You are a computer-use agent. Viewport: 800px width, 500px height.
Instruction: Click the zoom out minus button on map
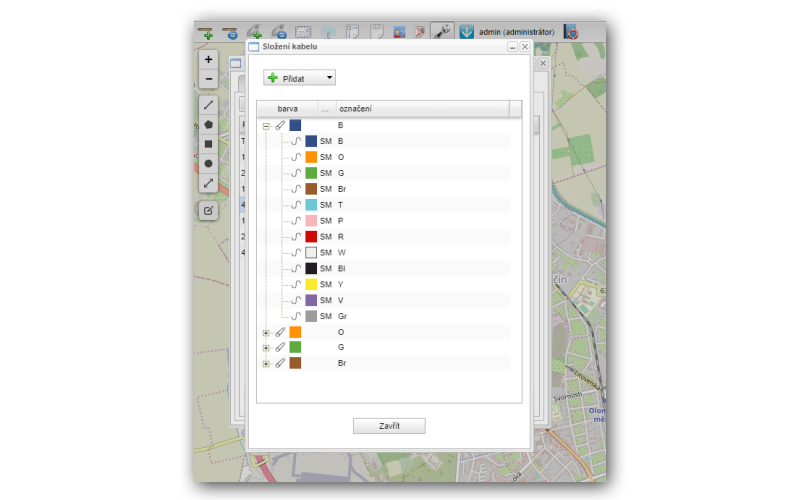(208, 79)
